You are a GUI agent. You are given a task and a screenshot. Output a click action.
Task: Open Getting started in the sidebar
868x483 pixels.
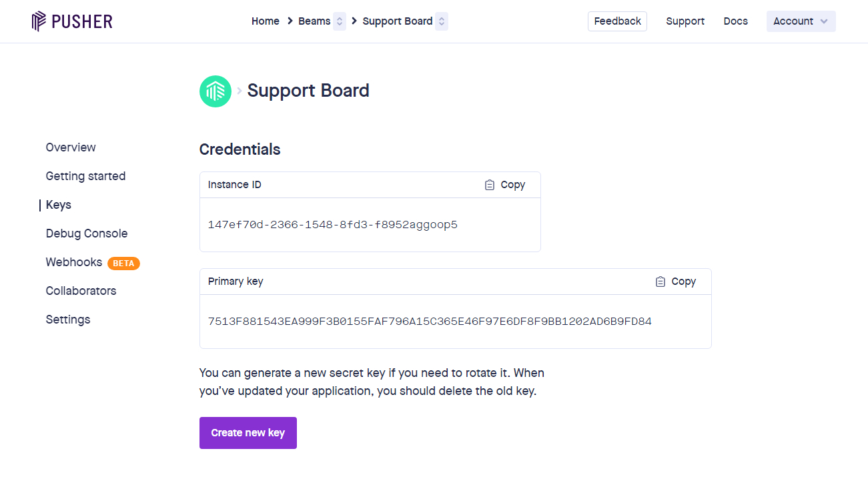(85, 176)
